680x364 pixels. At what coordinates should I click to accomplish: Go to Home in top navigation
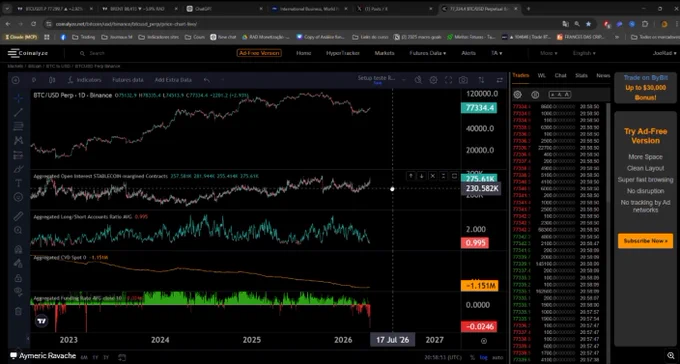coord(304,53)
